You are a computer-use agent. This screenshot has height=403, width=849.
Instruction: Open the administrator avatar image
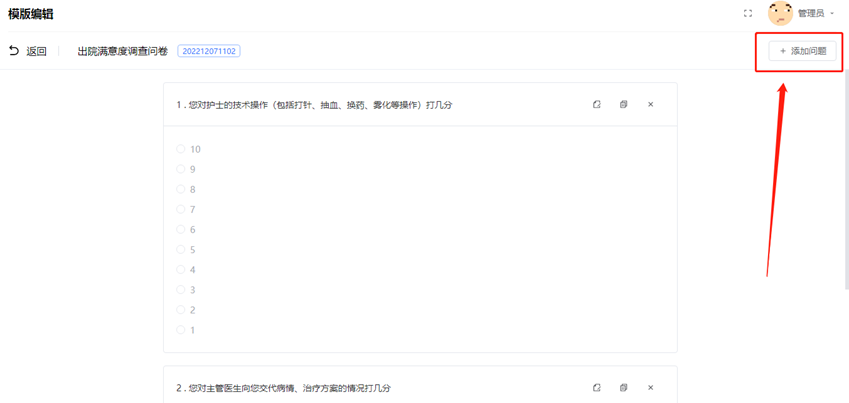pyautogui.click(x=781, y=14)
